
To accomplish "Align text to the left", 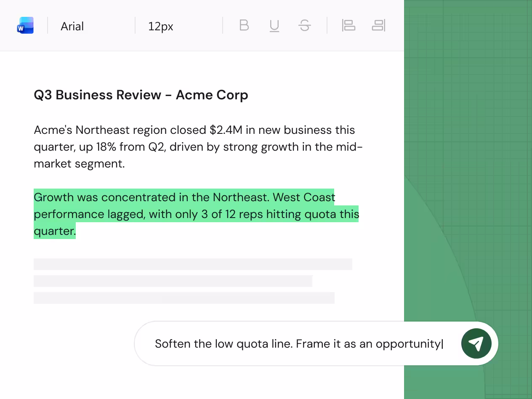I will point(348,26).
